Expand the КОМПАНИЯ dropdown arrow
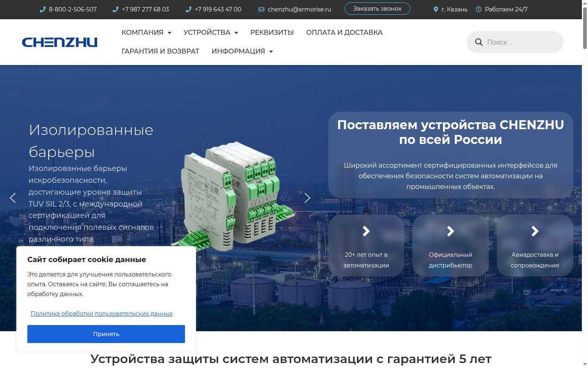The height and width of the screenshot is (368, 588). click(x=169, y=33)
